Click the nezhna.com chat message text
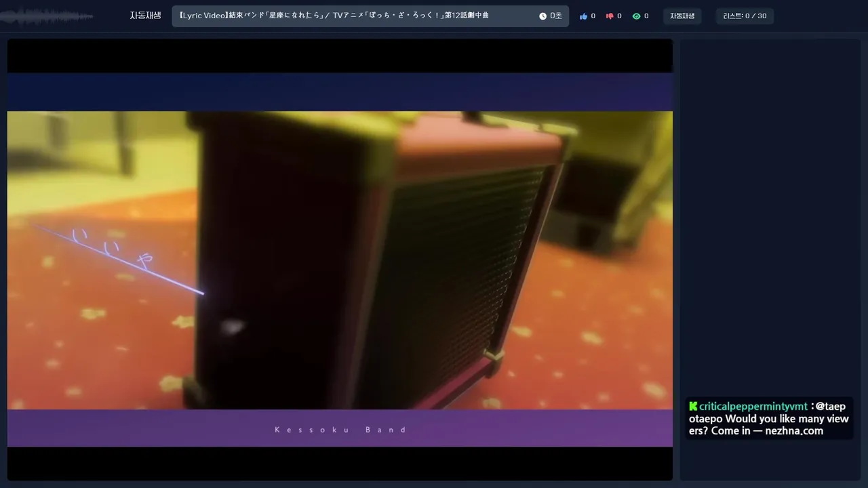The width and height of the screenshot is (868, 488). pos(769,419)
